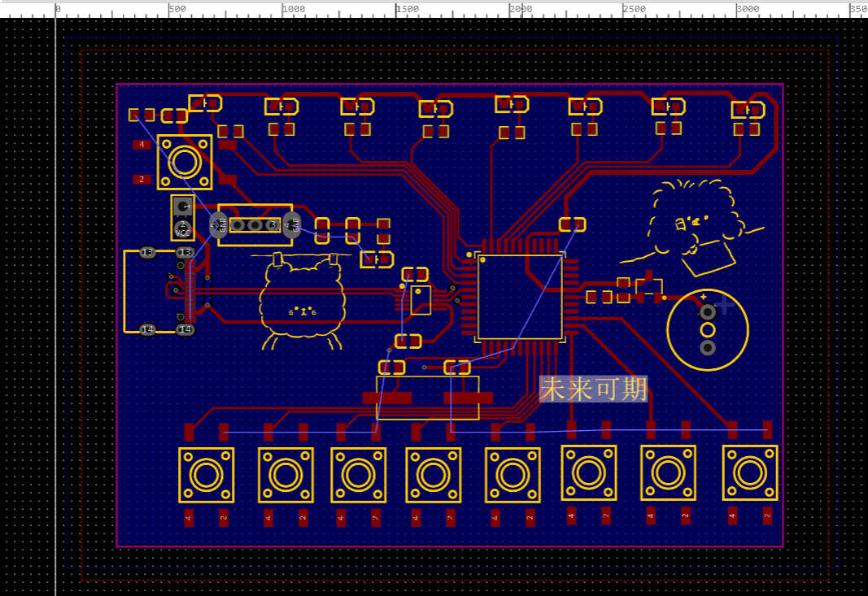Select the right oval GND pad numbered 4

pos(292,224)
